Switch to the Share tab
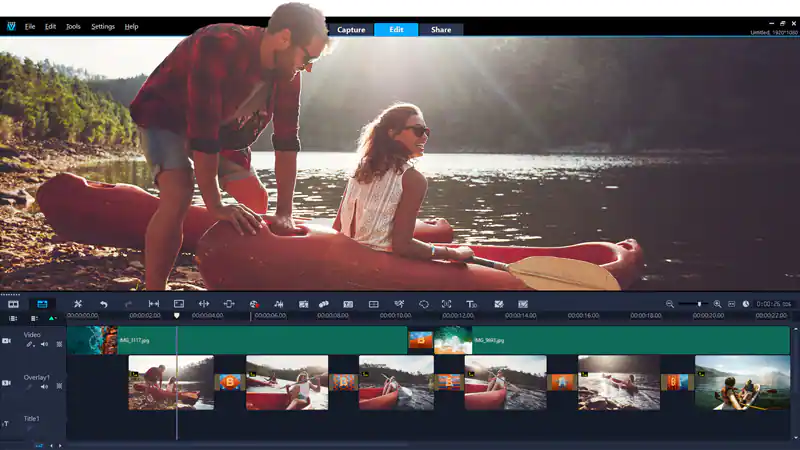The image size is (800, 450). 440,30
